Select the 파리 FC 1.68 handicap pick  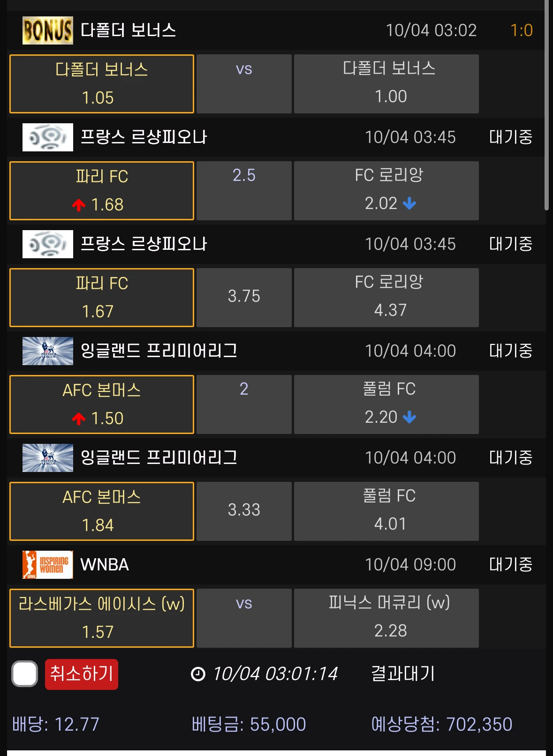click(102, 191)
